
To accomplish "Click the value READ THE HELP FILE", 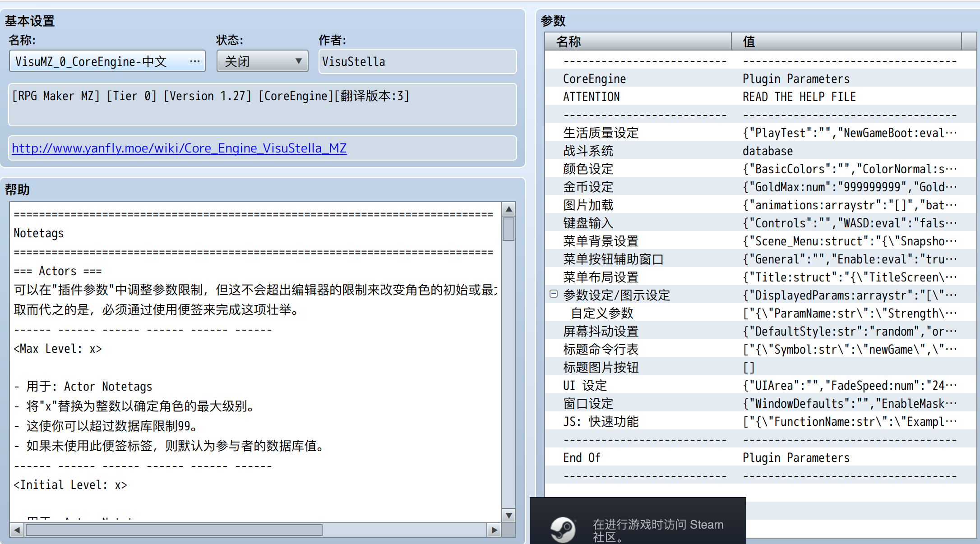I will 799,97.
